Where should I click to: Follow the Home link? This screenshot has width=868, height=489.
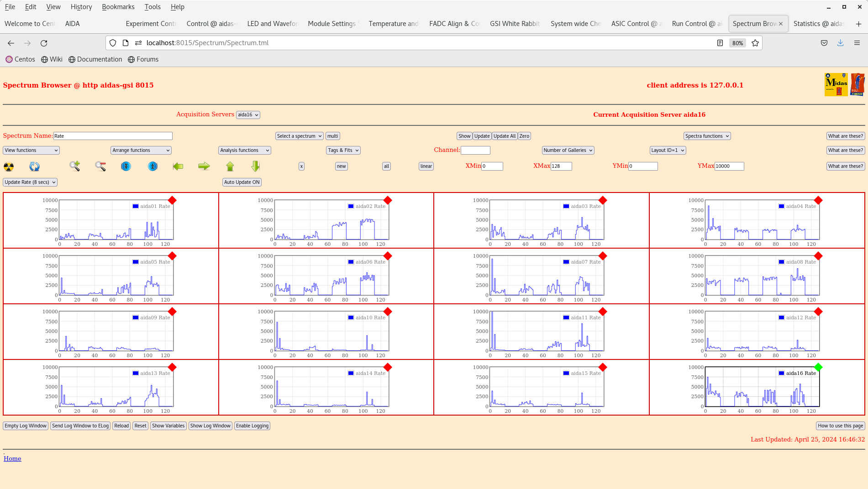(x=12, y=459)
